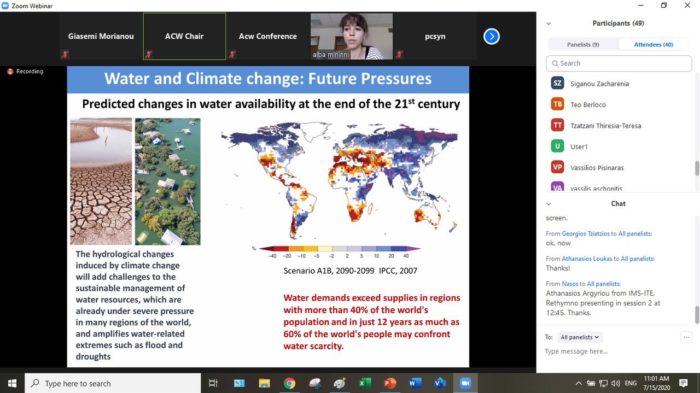Click Athanasios Loukas name in chat
700x393 pixels.
pyautogui.click(x=587, y=259)
